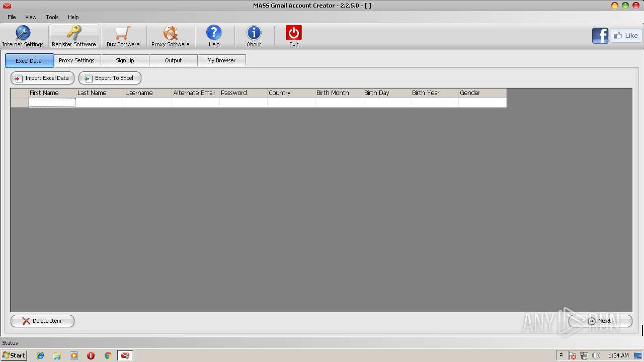Switch to the My Browser tab
The width and height of the screenshot is (644, 362).
221,60
